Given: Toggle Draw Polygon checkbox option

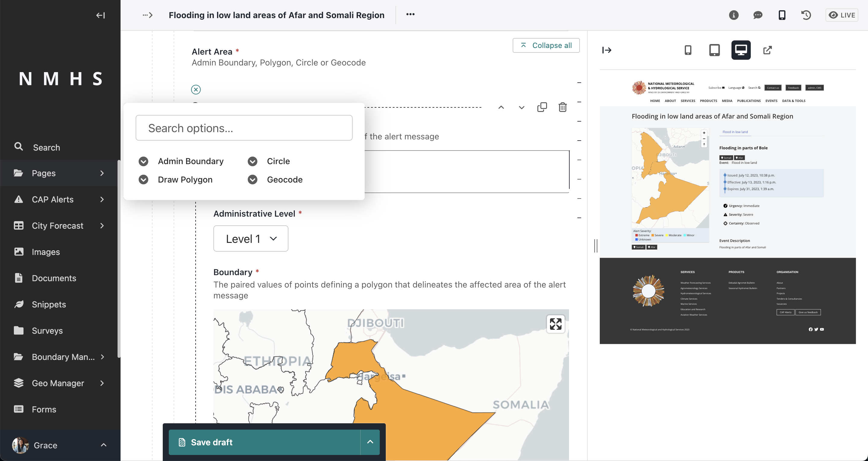Looking at the screenshot, I should (x=143, y=179).
